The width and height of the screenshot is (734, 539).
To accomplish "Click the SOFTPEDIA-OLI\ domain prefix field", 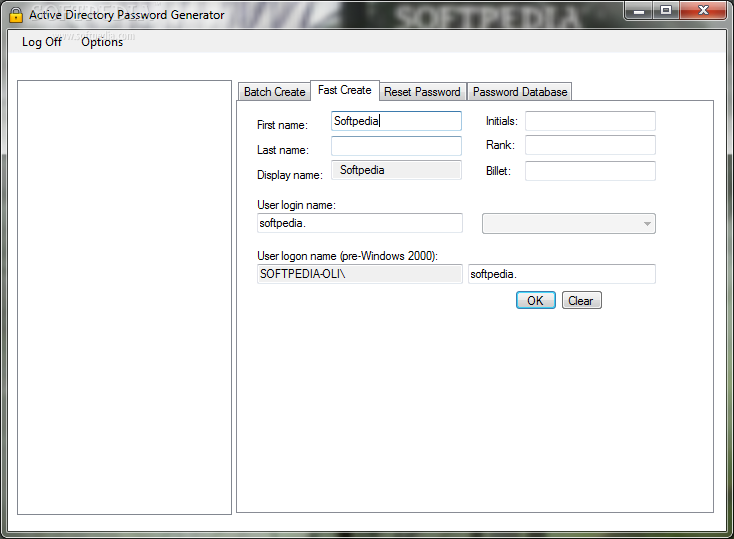I will tap(360, 274).
